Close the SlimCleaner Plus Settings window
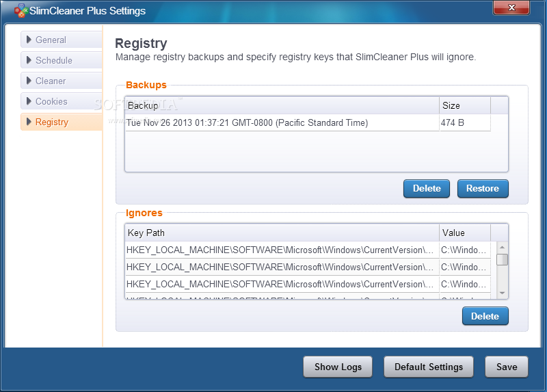 coord(511,8)
